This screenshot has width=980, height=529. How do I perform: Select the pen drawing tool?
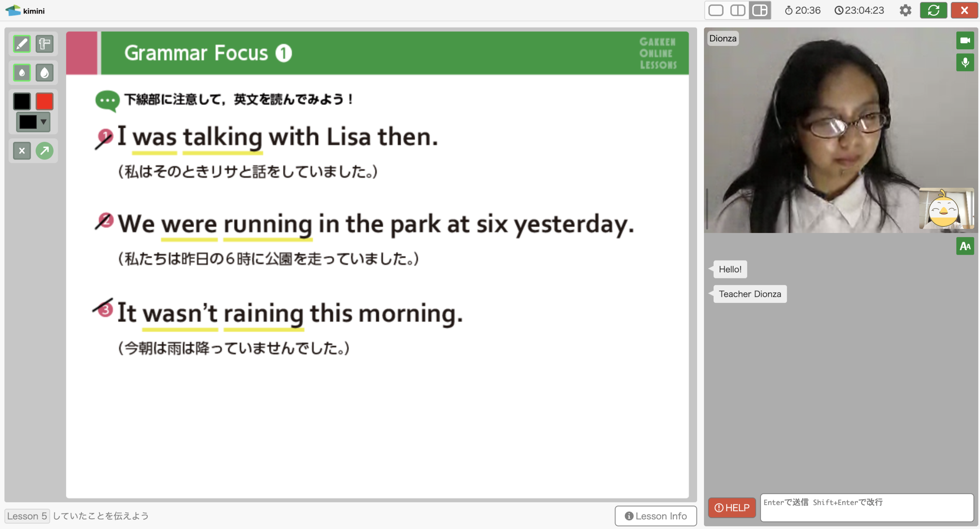click(22, 44)
